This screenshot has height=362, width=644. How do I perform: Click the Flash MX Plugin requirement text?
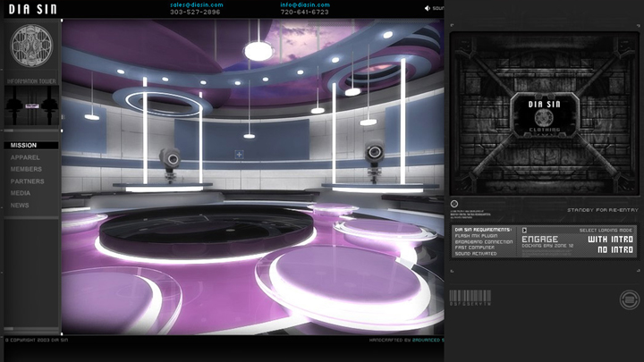(x=476, y=236)
